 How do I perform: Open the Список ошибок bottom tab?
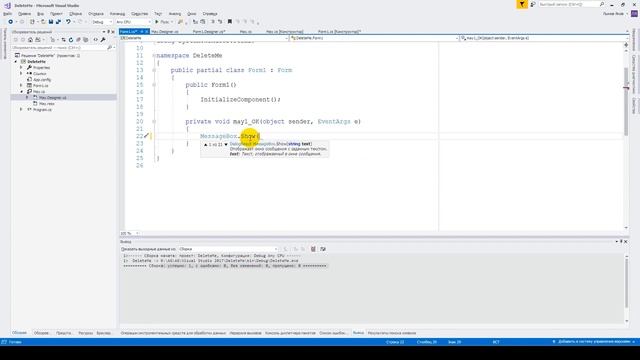333,333
